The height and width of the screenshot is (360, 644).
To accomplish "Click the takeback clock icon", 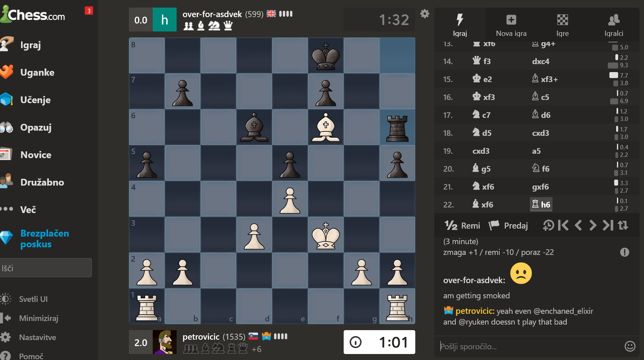I will 549,225.
